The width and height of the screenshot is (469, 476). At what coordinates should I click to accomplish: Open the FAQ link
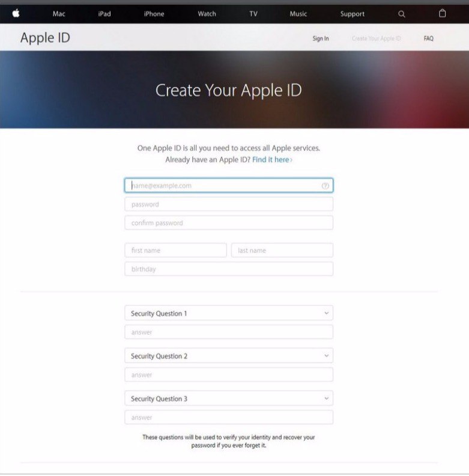[x=428, y=38]
